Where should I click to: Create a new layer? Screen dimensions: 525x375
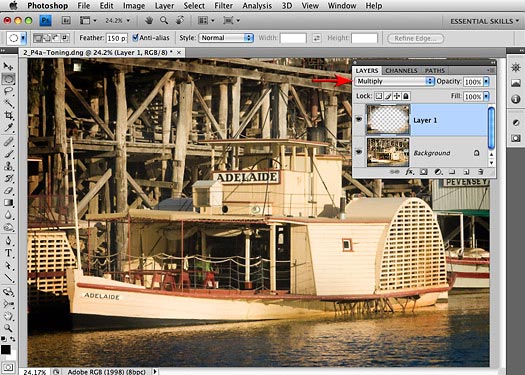click(x=466, y=172)
